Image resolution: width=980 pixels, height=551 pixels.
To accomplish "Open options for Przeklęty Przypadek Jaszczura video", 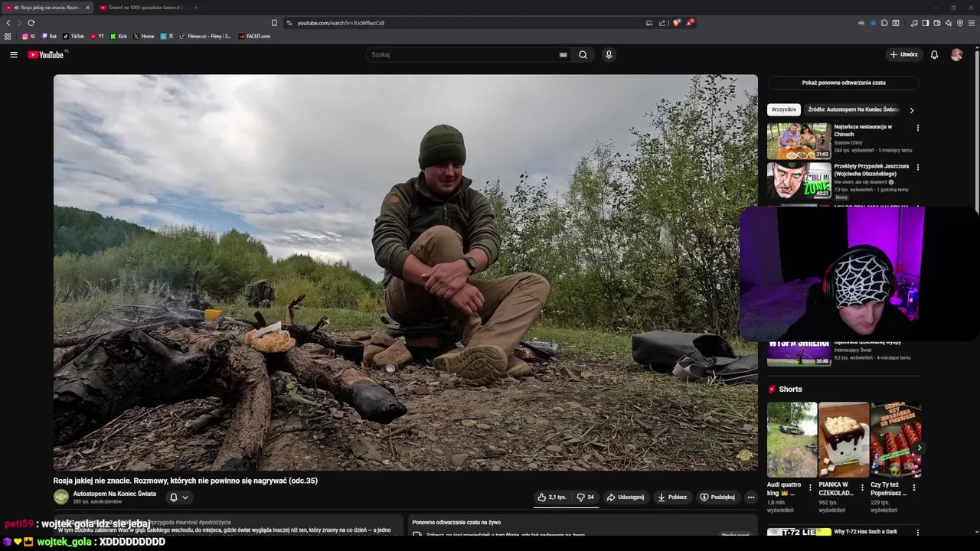I will click(x=917, y=167).
